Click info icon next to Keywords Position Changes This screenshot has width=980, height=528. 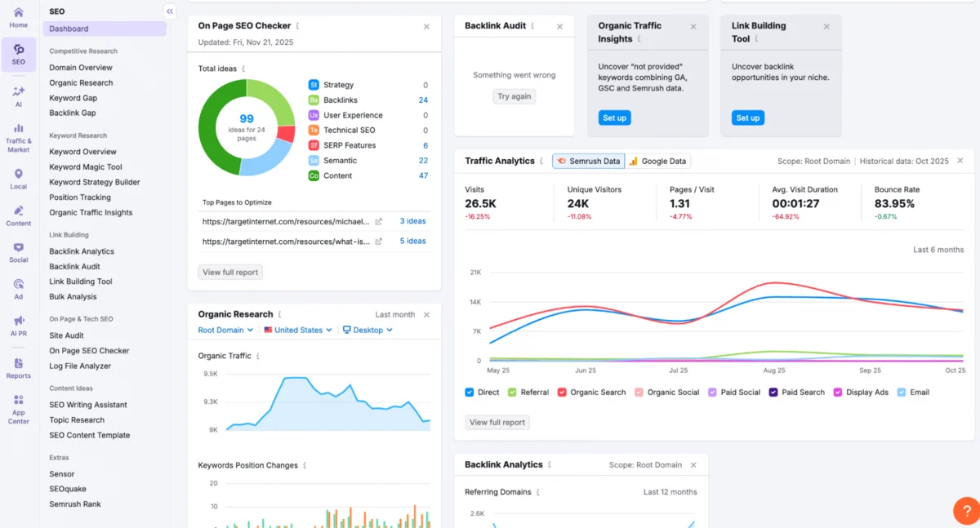tap(305, 465)
